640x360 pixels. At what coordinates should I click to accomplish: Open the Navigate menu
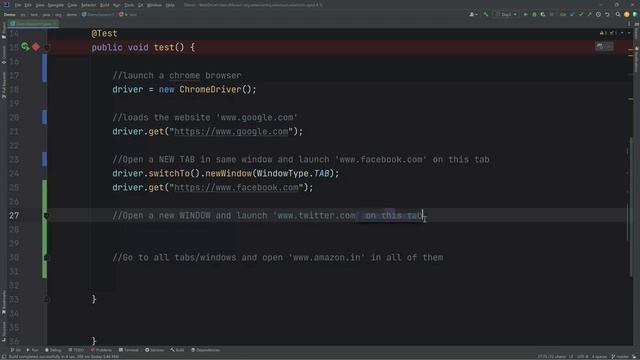coord(56,5)
